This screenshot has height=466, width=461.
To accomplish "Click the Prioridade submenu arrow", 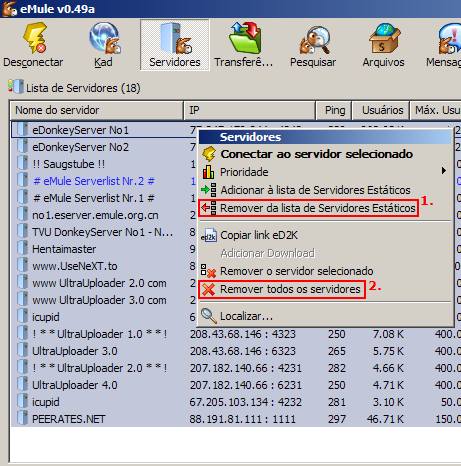I will (443, 171).
